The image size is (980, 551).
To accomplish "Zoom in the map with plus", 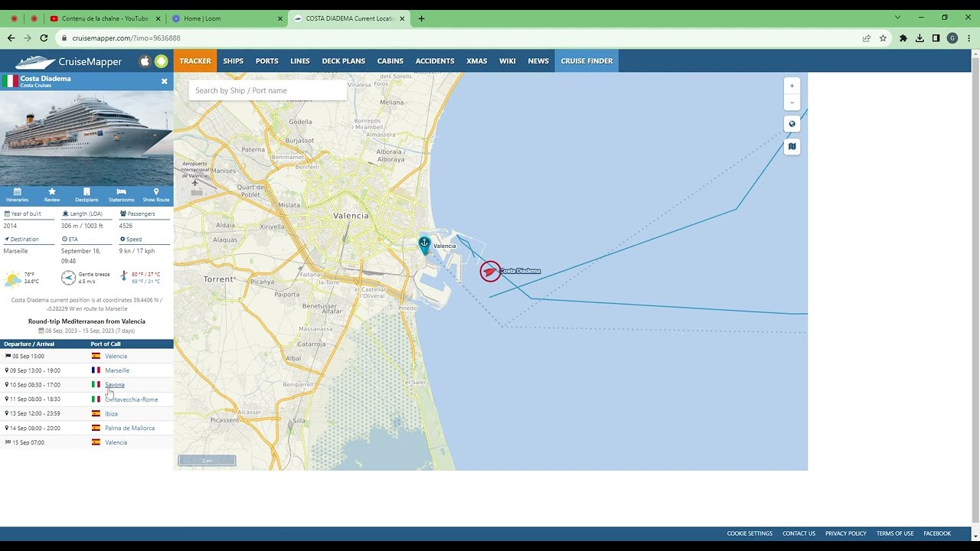I will [792, 86].
